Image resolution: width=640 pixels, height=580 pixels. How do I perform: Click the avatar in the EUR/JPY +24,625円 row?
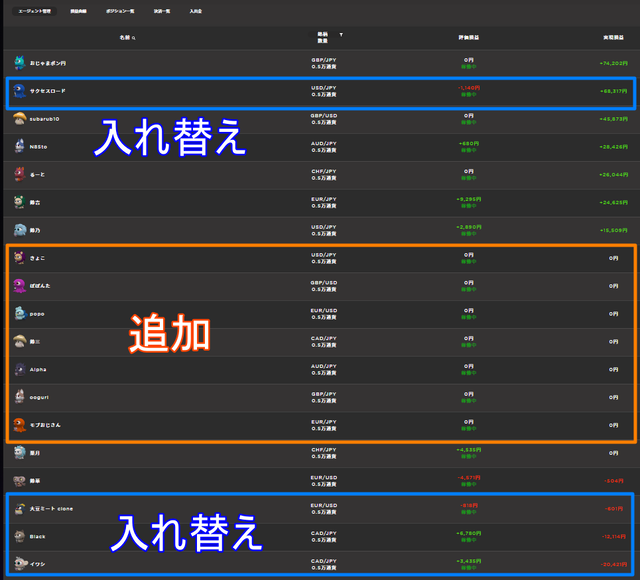[x=19, y=202]
